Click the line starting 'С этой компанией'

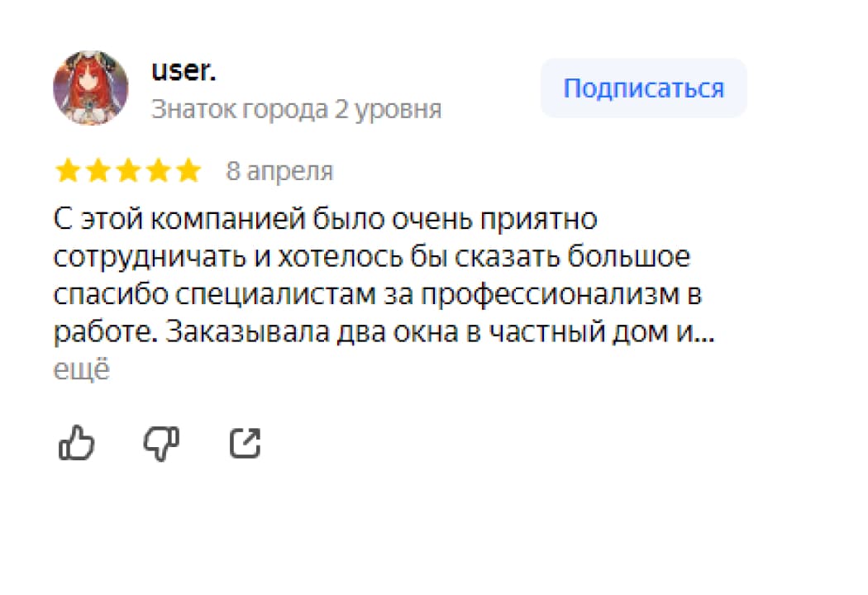point(325,221)
